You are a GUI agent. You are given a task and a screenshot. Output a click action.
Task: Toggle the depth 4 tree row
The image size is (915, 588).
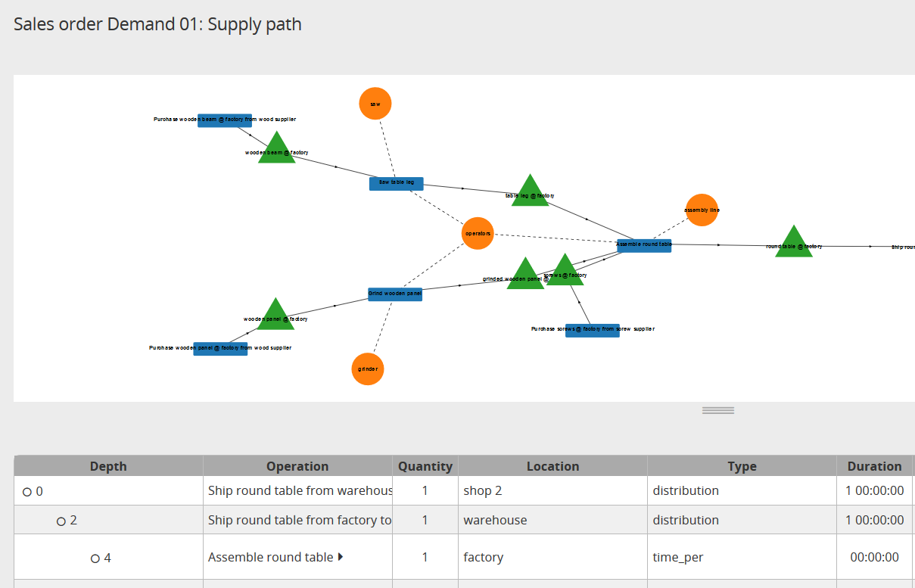pos(95,558)
